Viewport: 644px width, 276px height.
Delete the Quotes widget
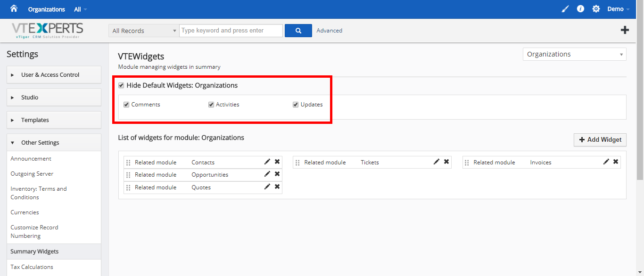(277, 187)
